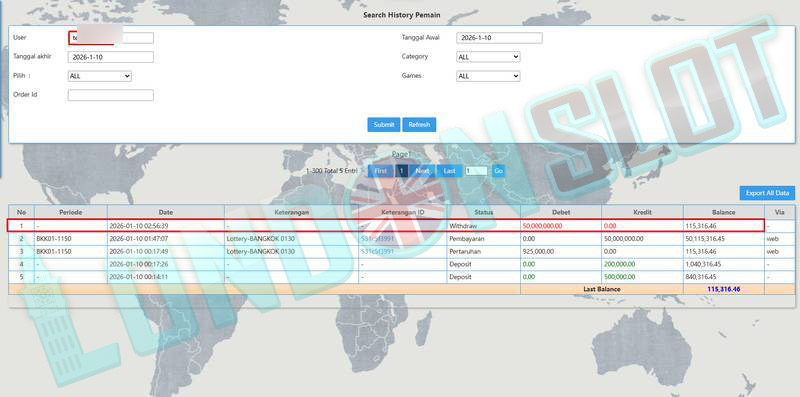The width and height of the screenshot is (800, 397).
Task: Go to the First page
Action: tap(381, 171)
